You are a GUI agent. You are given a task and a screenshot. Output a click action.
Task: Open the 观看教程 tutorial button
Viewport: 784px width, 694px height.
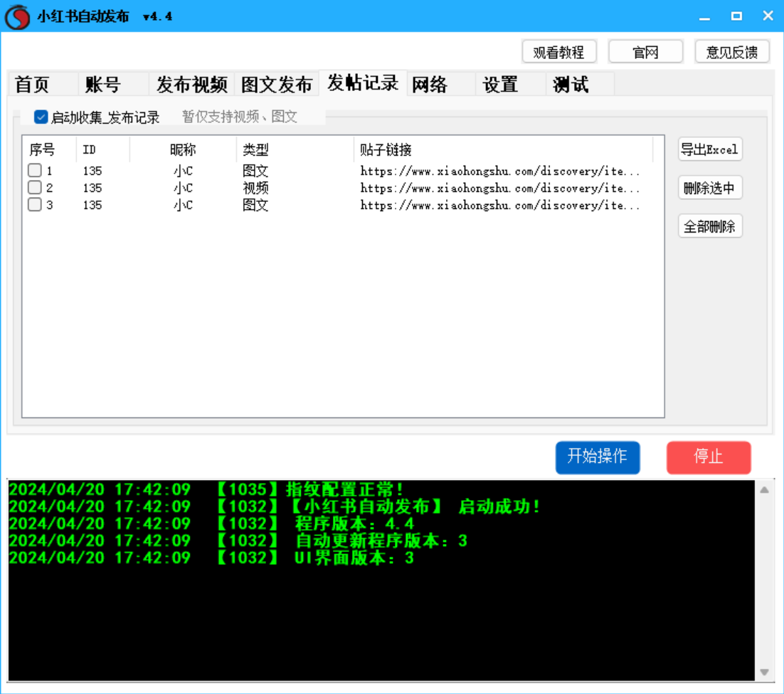559,52
